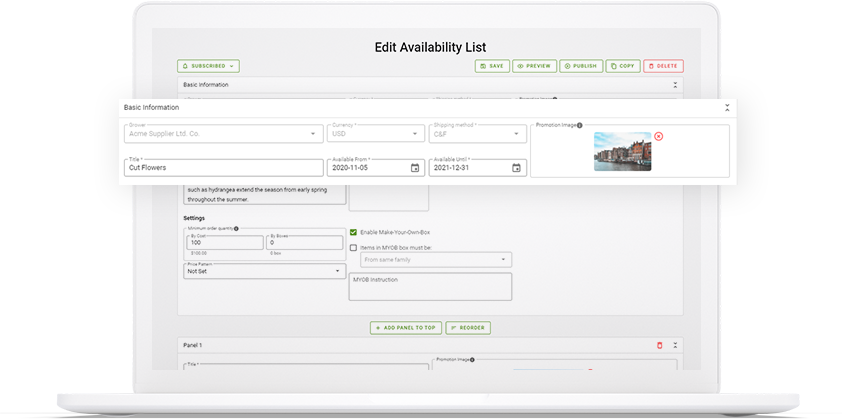Remove the promotion image with red X

tap(658, 136)
